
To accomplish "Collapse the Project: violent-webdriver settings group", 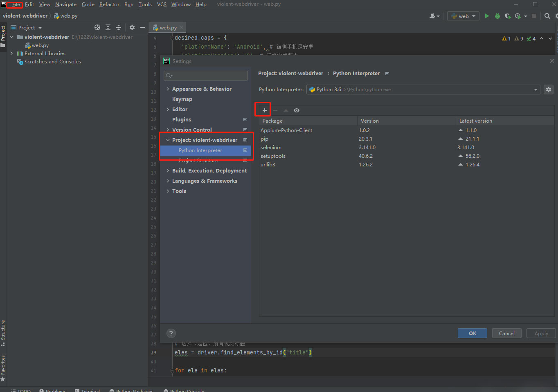I will click(x=168, y=140).
